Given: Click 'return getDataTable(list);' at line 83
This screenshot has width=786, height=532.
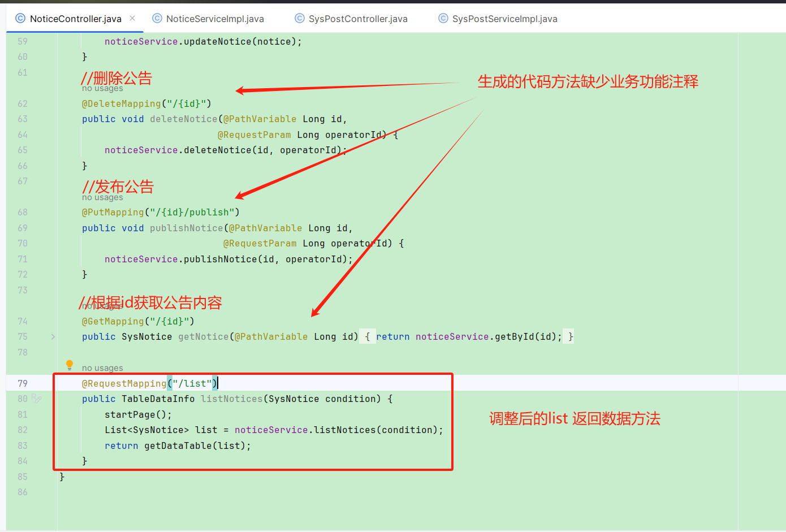Looking at the screenshot, I should tap(178, 446).
